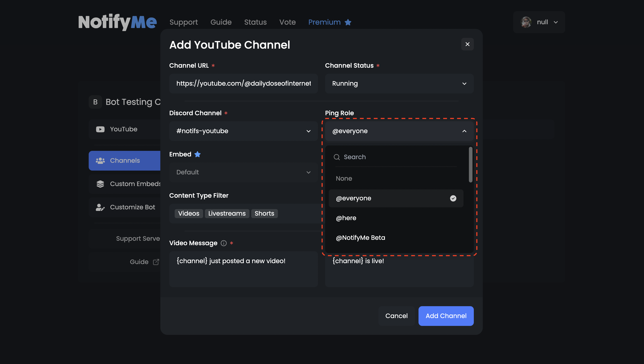Viewport: 644px width, 364px height.
Task: Click the Custom Embeds layers icon
Action: coord(100,184)
